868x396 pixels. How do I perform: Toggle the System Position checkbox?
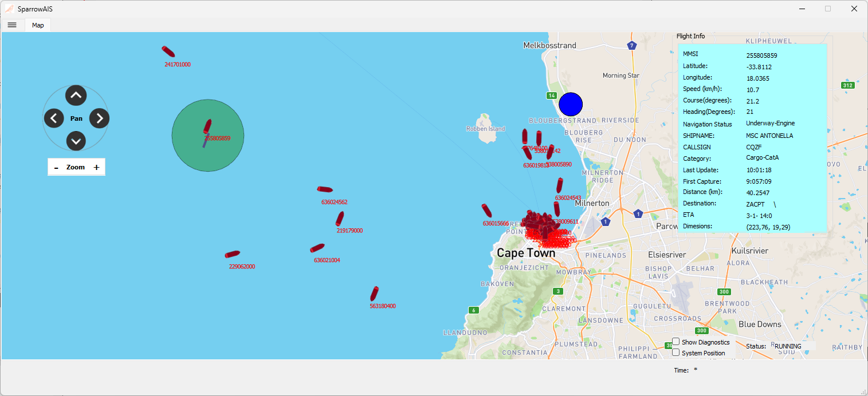676,353
